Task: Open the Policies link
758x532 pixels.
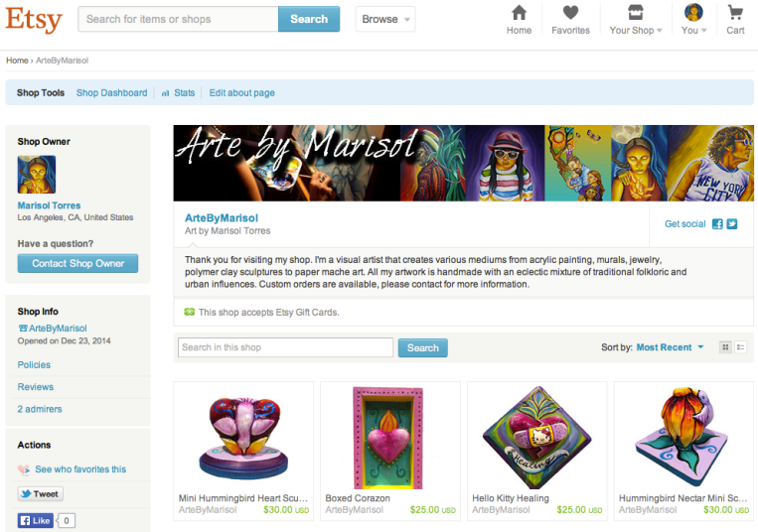Action: pos(34,364)
